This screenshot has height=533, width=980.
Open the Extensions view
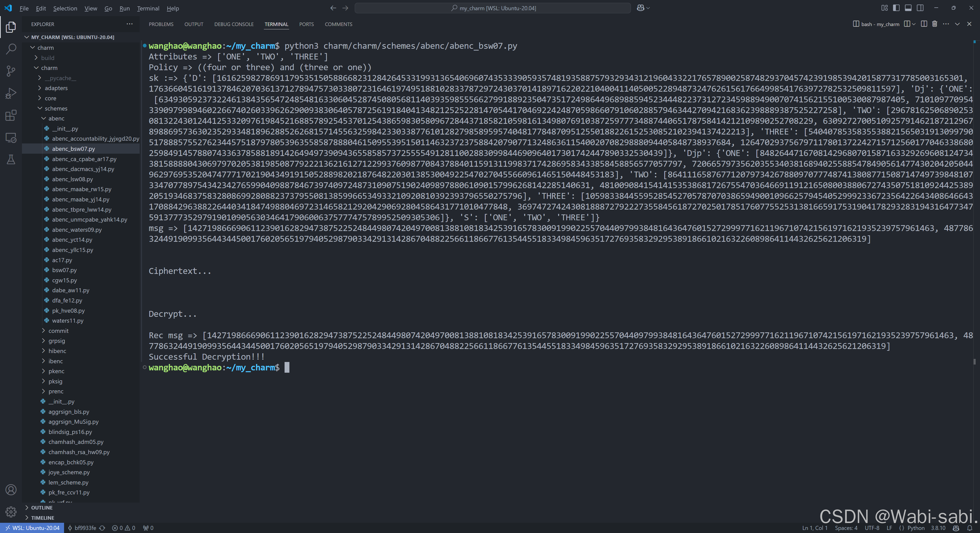11,115
